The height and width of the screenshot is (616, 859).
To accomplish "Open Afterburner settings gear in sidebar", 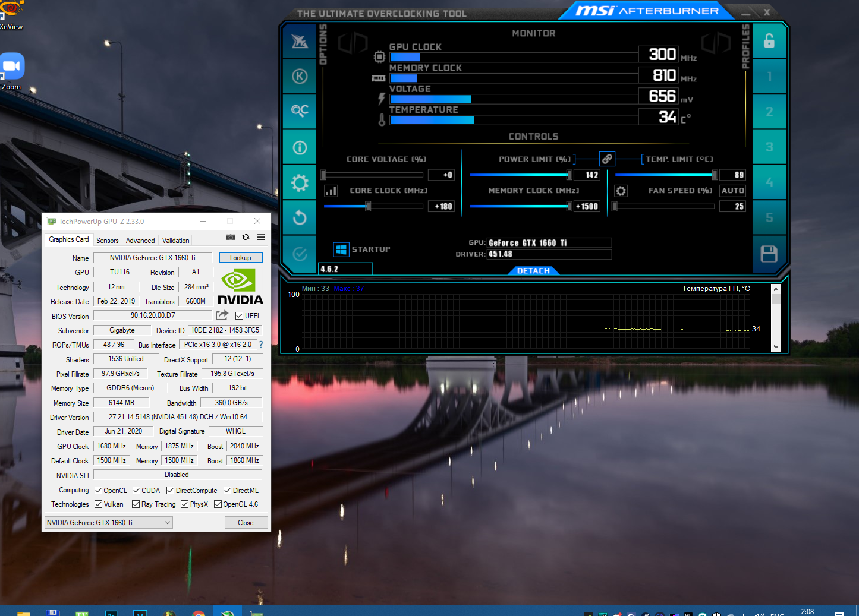I will click(300, 183).
